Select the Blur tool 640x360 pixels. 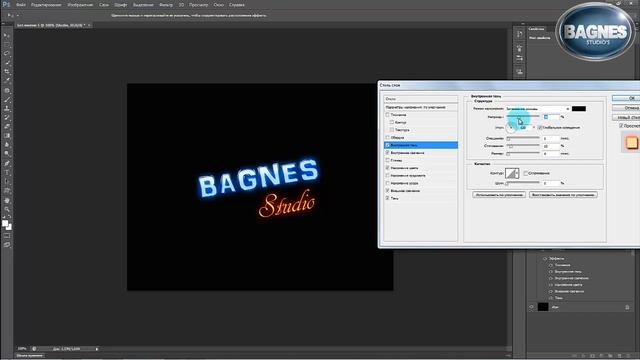7,144
